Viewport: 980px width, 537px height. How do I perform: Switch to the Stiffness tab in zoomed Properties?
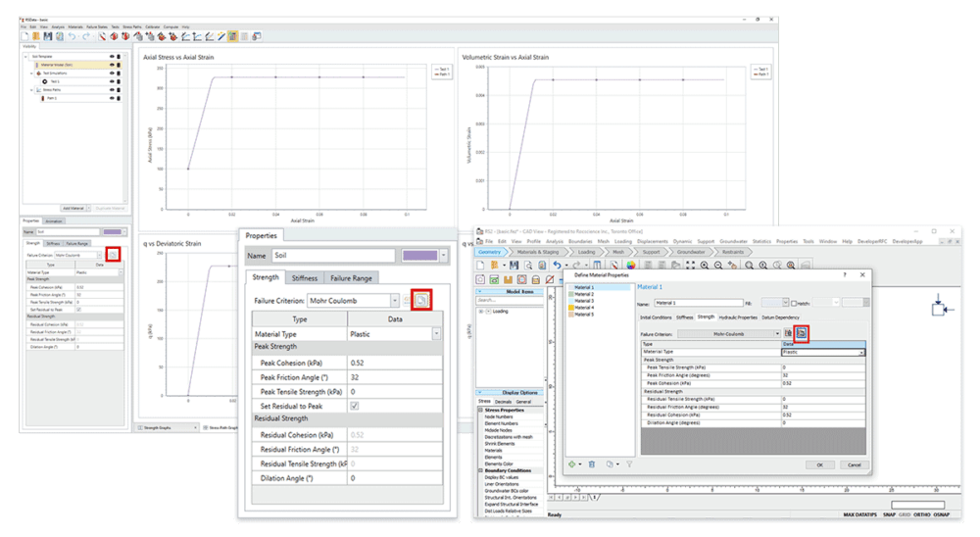(305, 277)
